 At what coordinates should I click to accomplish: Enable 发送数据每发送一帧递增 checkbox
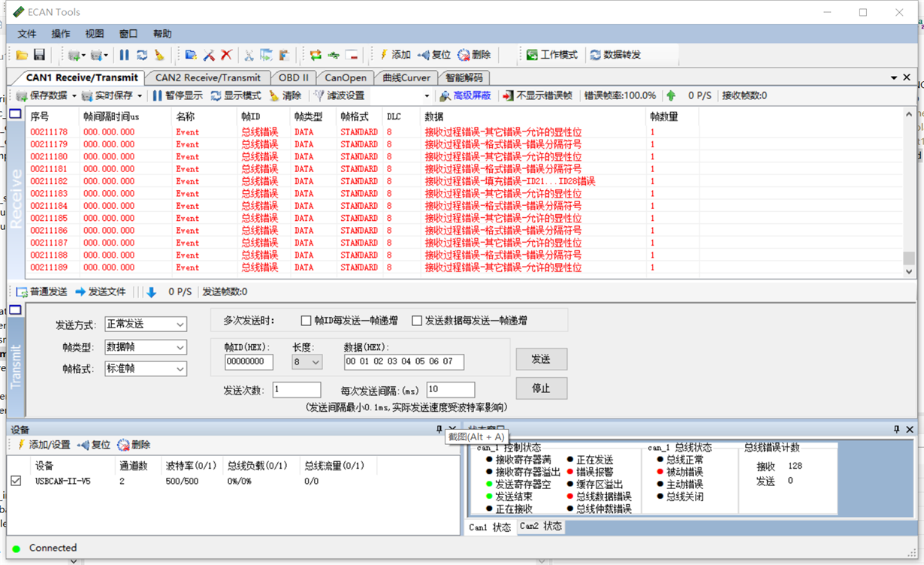pyautogui.click(x=417, y=321)
